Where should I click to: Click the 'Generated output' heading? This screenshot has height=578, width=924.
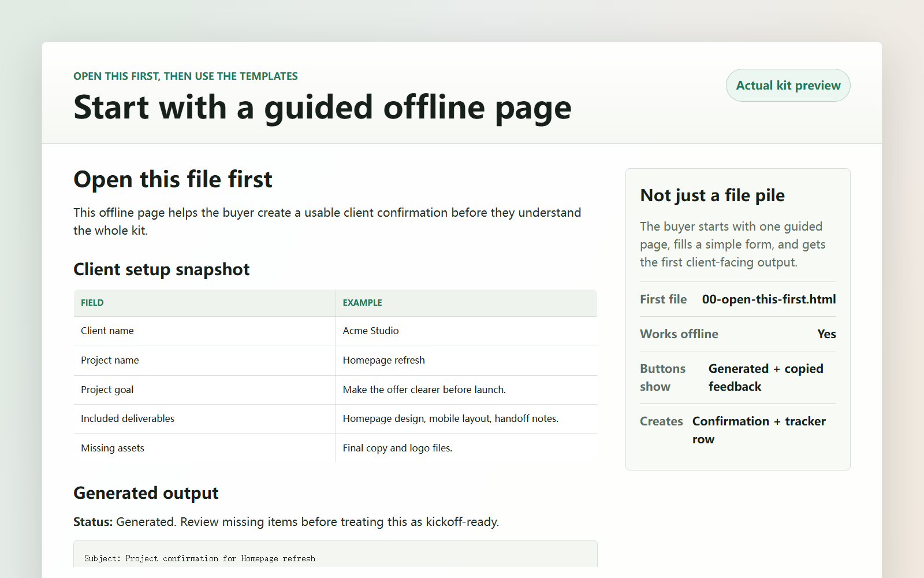pyautogui.click(x=146, y=493)
